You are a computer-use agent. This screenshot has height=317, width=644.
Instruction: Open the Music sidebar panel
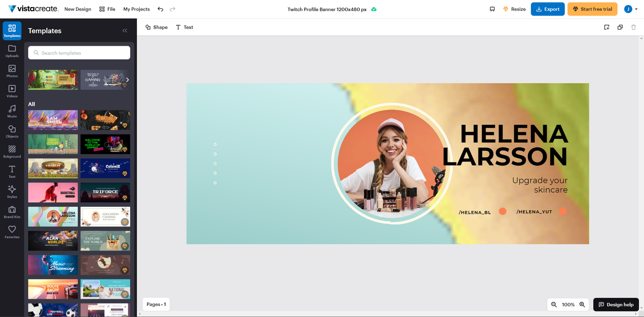12,111
